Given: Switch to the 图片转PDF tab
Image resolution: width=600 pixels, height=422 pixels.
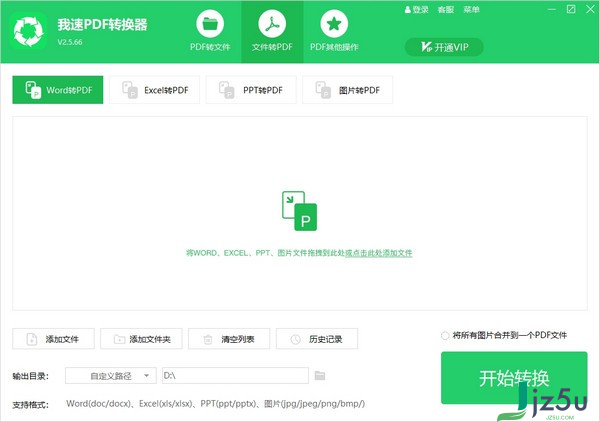Looking at the screenshot, I should tap(347, 90).
